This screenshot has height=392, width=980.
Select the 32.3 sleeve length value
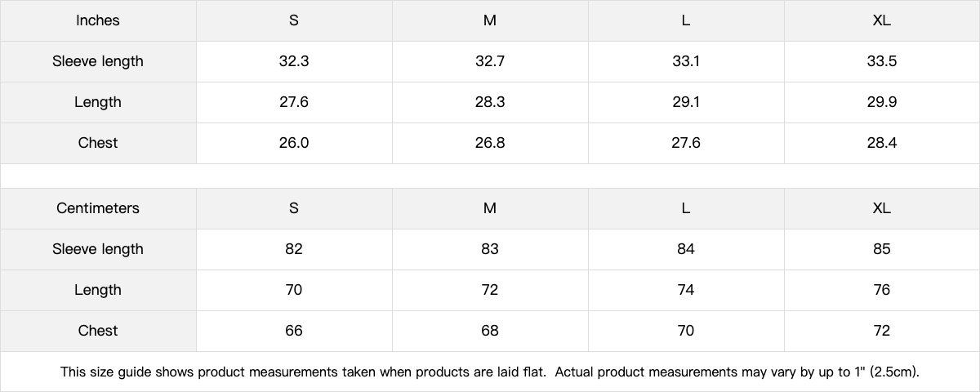[294, 61]
